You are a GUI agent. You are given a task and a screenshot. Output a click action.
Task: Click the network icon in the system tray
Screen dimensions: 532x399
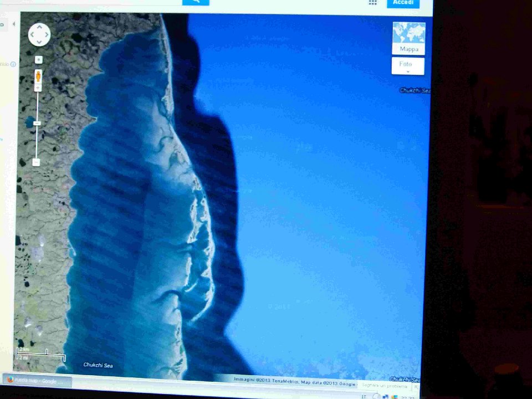(386, 397)
